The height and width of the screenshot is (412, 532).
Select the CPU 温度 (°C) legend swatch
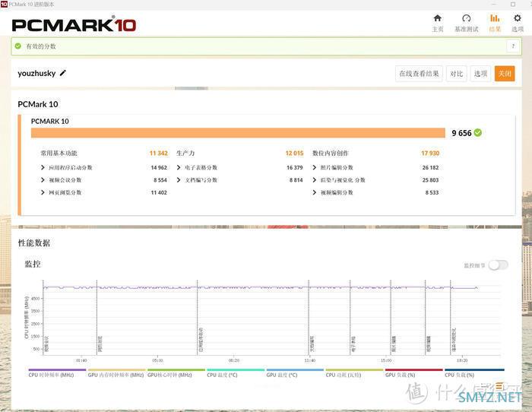point(236,370)
